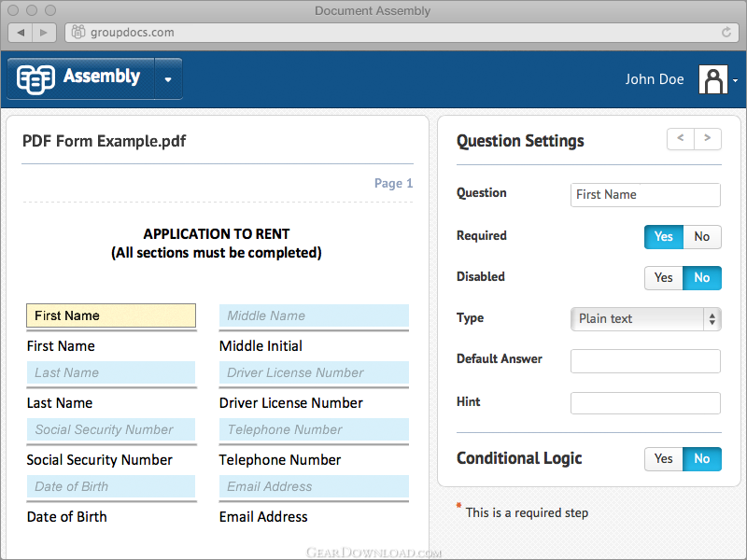Select the Email Address form field
The width and height of the screenshot is (747, 560).
[314, 486]
